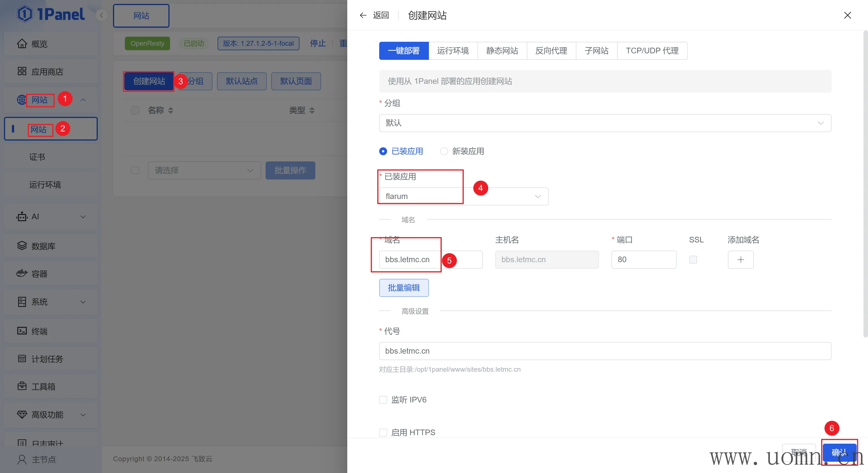Select the 新装应用 radio button

tap(444, 151)
